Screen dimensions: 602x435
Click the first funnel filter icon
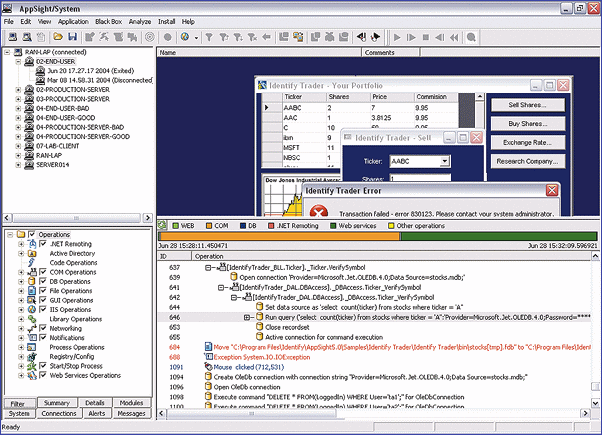point(209,37)
